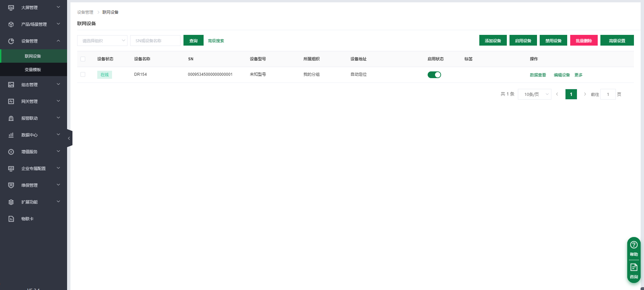The width and height of the screenshot is (644, 290).
Task: Expand the 网关管理 menu chevron
Action: point(58,101)
